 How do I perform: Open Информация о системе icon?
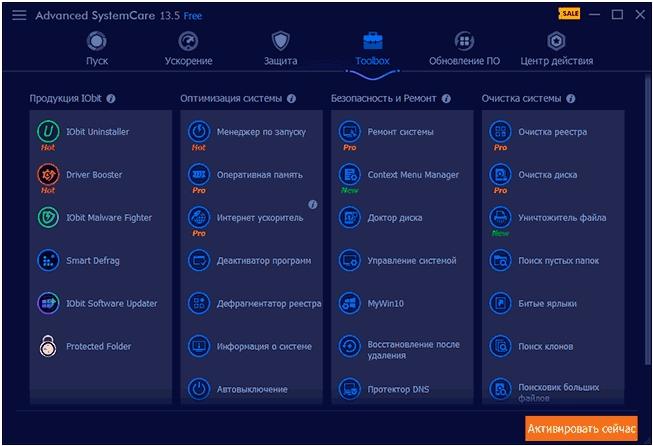tap(199, 346)
